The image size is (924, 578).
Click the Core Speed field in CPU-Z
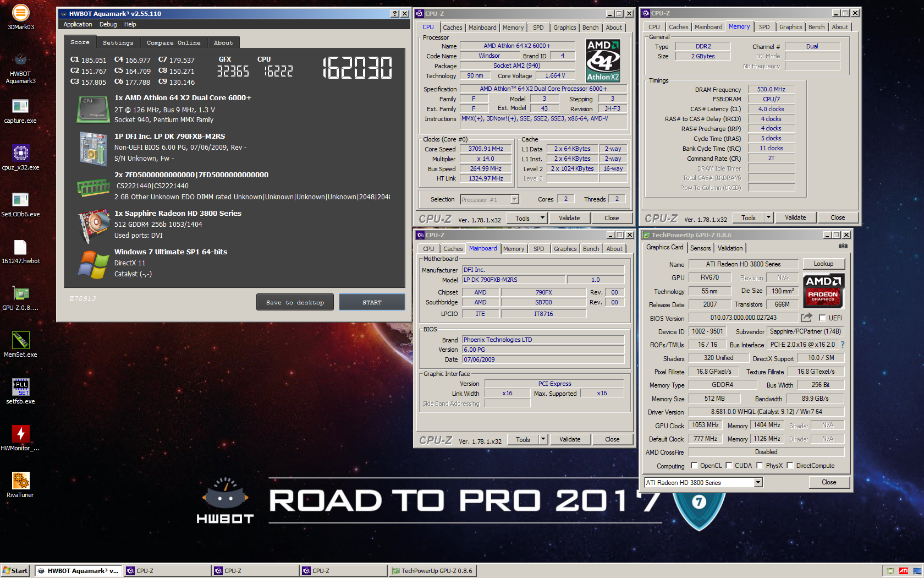tap(486, 149)
